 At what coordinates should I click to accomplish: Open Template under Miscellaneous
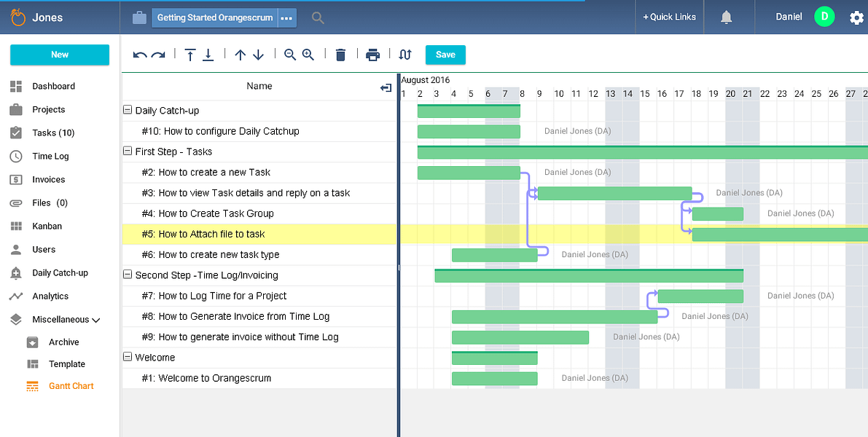point(66,364)
